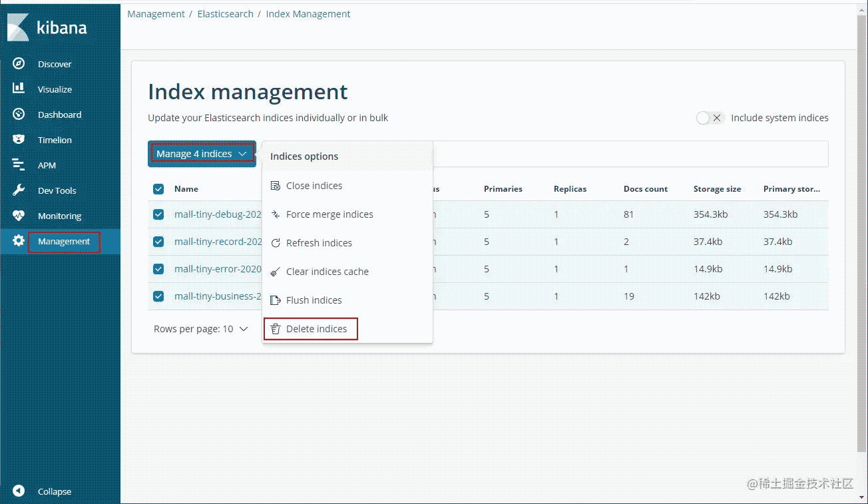
Task: Click the Elasticsearch breadcrumb link
Action: 225,14
